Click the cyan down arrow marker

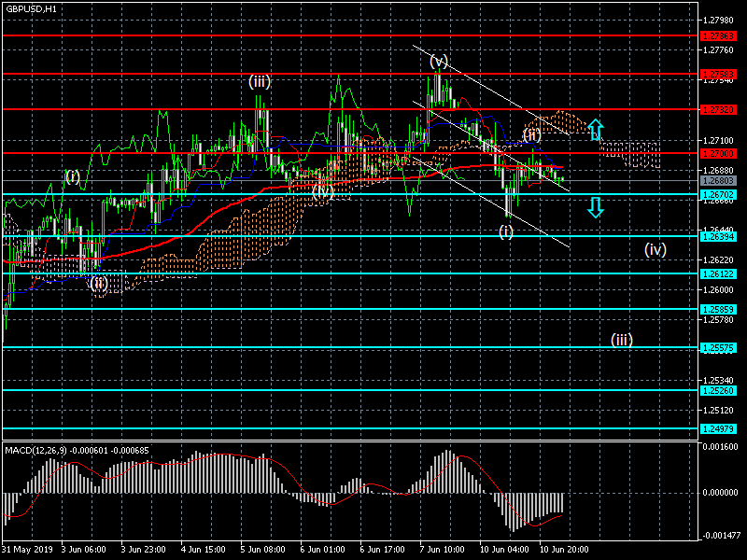pyautogui.click(x=596, y=207)
